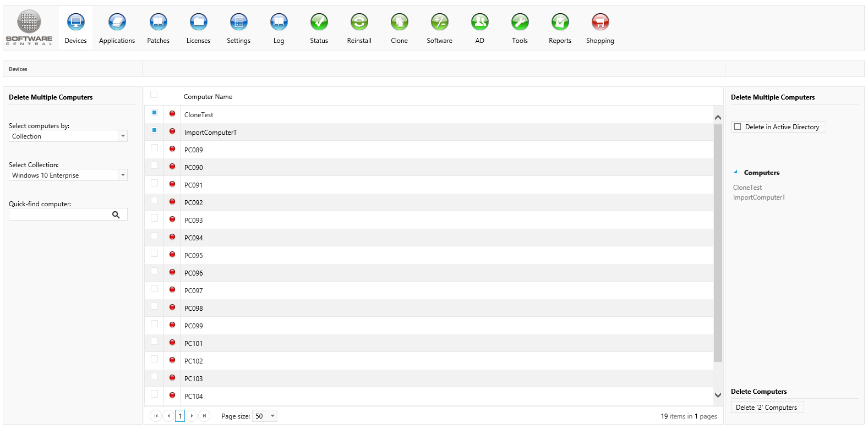Click the Licenses icon in toolbar

(x=198, y=23)
